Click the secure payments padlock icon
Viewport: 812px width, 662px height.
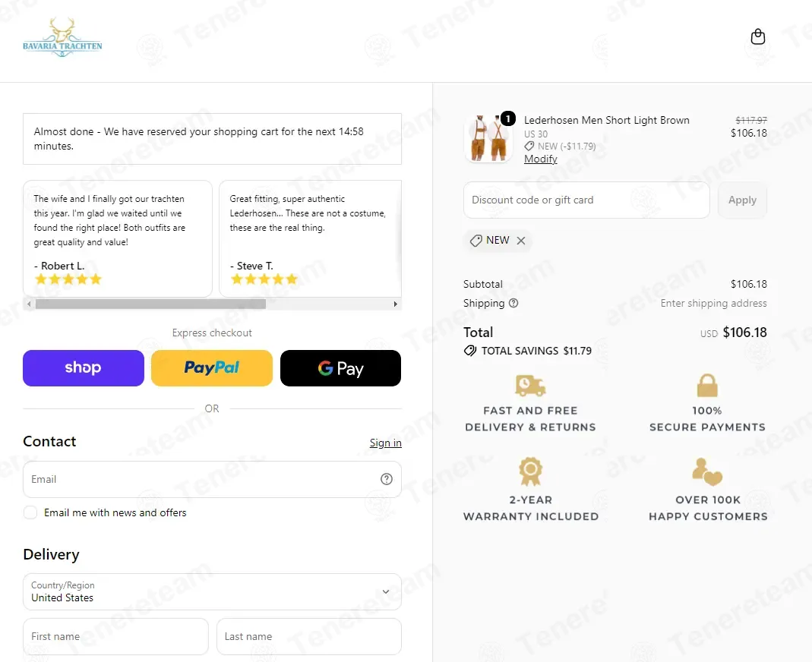707,386
